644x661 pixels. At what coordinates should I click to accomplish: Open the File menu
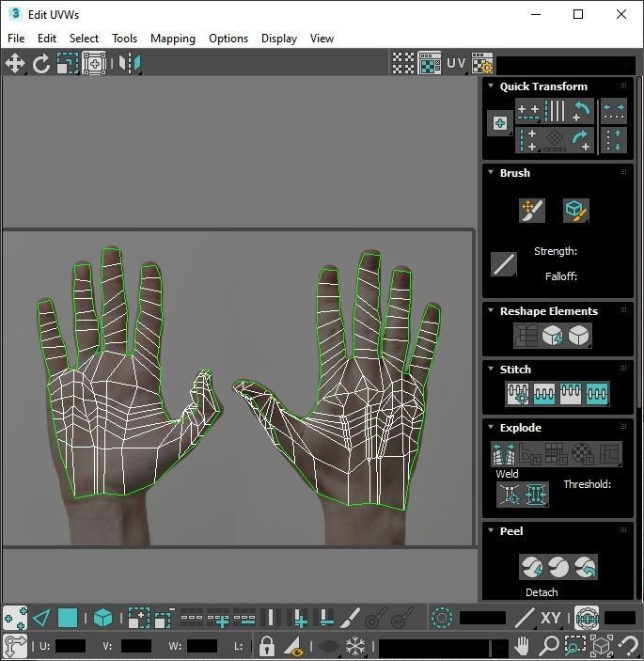pyautogui.click(x=16, y=39)
